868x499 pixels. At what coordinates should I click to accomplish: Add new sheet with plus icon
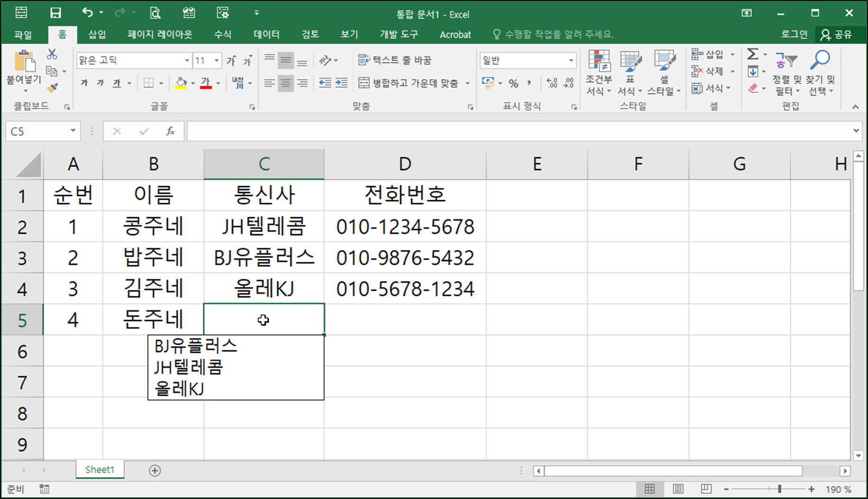click(155, 471)
